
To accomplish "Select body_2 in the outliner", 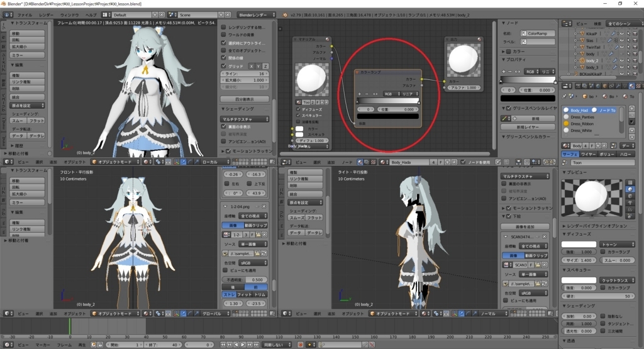I will pos(592,61).
